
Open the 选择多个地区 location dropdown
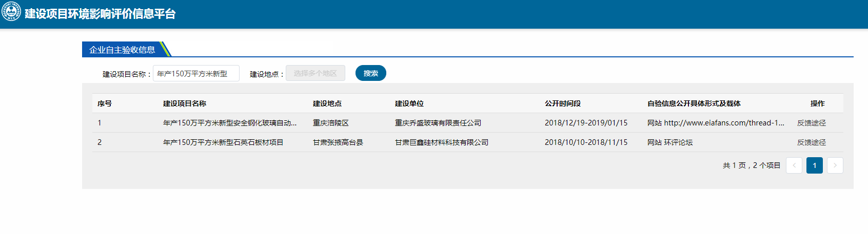point(315,73)
